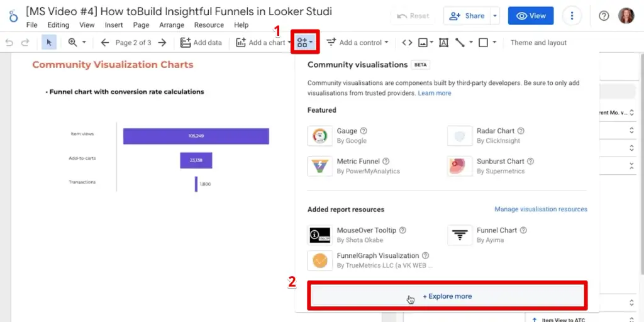The image size is (644, 322).
Task: Open the Manage visualisation resources link
Action: [540, 209]
